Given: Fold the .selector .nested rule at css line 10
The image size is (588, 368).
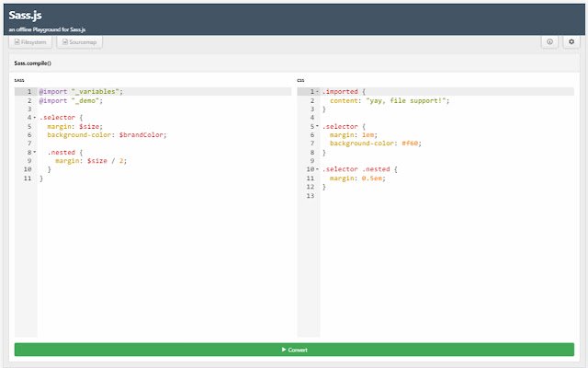Looking at the screenshot, I should click(317, 169).
